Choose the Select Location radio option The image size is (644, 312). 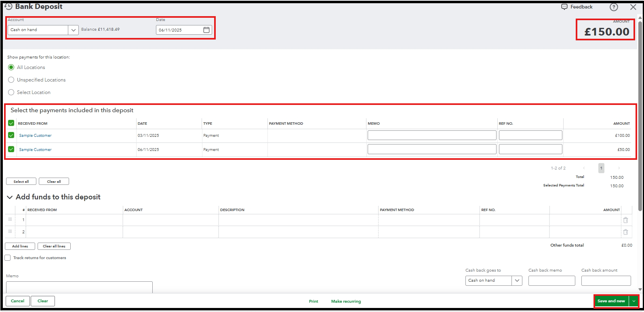(x=11, y=92)
